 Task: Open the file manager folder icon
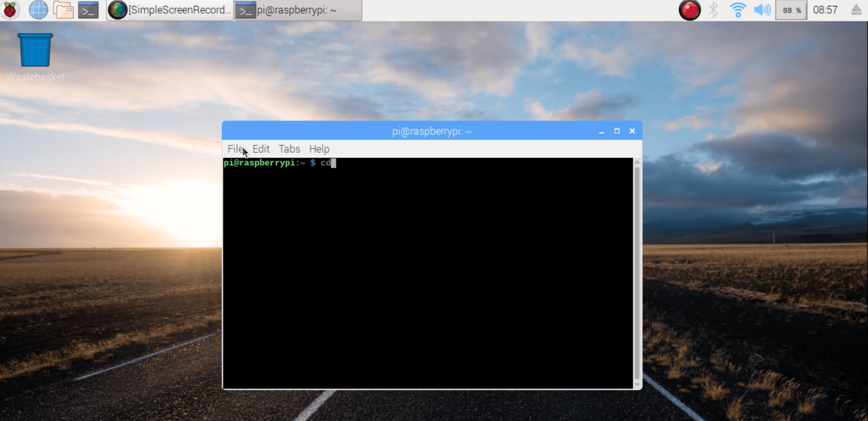tap(63, 10)
